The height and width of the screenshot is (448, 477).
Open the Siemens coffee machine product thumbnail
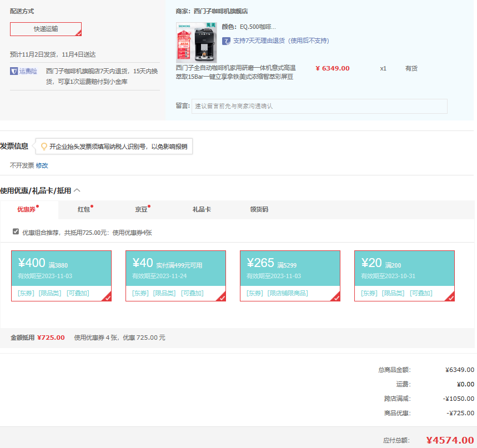coord(196,43)
